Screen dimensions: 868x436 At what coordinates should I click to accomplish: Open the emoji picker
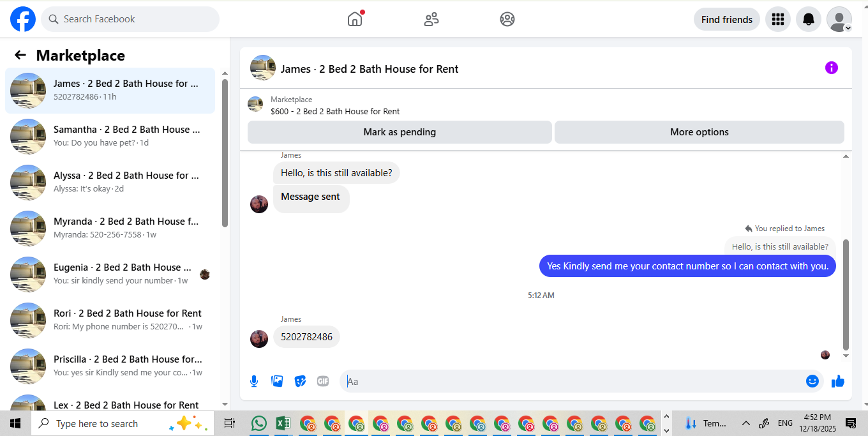[x=812, y=381]
